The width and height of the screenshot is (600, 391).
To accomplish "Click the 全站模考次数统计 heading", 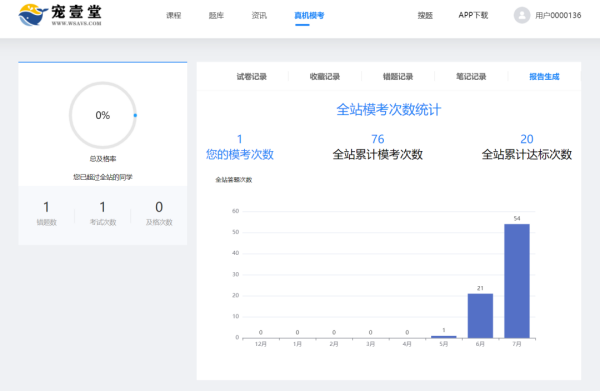I will 389,110.
